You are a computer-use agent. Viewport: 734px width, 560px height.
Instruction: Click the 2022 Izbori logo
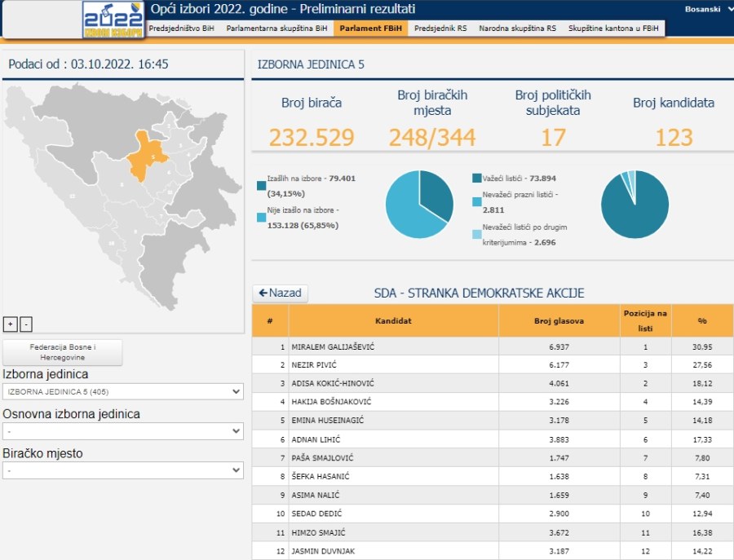pos(113,20)
